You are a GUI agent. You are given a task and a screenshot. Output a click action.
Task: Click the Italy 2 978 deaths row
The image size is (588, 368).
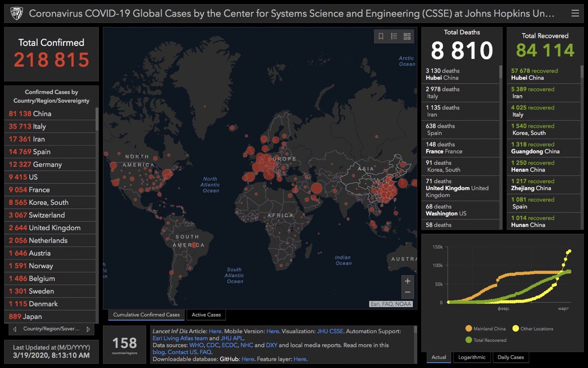(461, 92)
